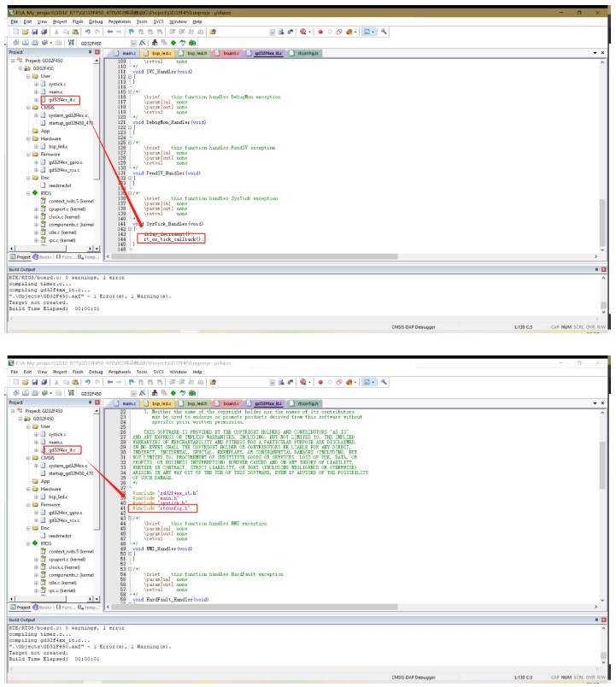Click Undo icon in SysTick_Handler window
This screenshot has height=687, width=616.
[x=88, y=32]
